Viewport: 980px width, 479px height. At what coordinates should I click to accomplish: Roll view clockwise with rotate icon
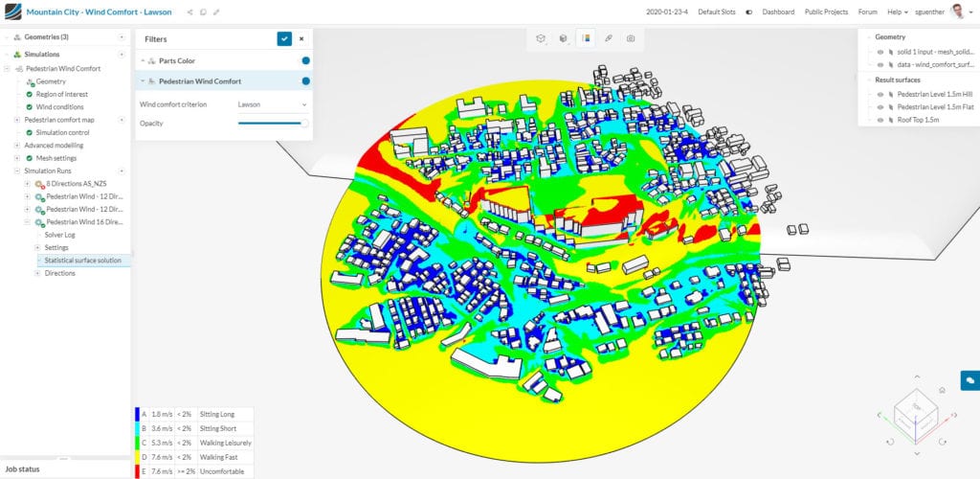click(943, 442)
